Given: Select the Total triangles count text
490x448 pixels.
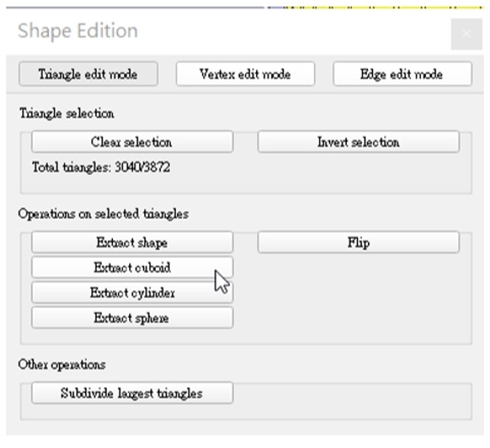Looking at the screenshot, I should [101, 168].
